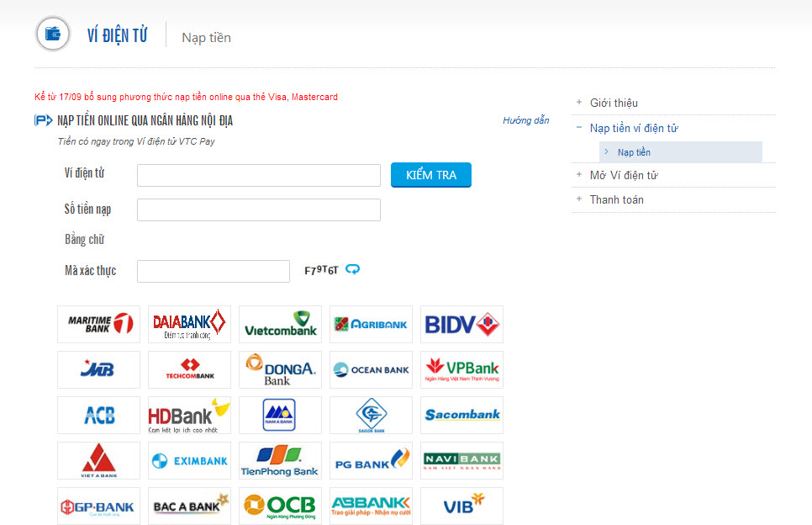
Task: Select Maritime Bank logo
Action: tap(99, 325)
